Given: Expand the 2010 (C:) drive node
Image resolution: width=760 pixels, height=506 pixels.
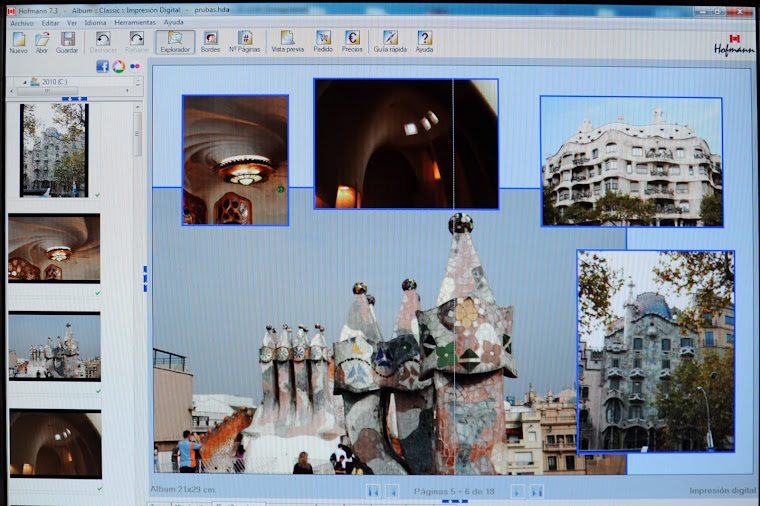Looking at the screenshot, I should (x=24, y=82).
